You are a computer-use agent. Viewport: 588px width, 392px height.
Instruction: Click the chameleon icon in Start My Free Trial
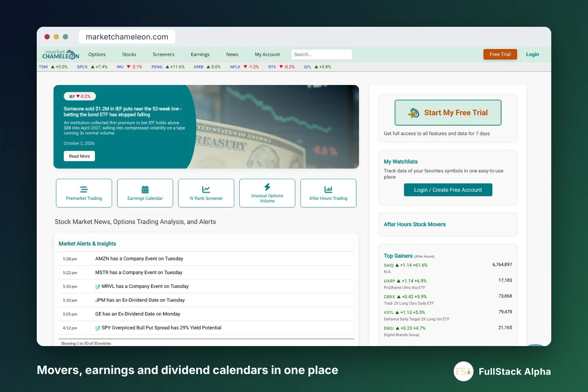[414, 113]
